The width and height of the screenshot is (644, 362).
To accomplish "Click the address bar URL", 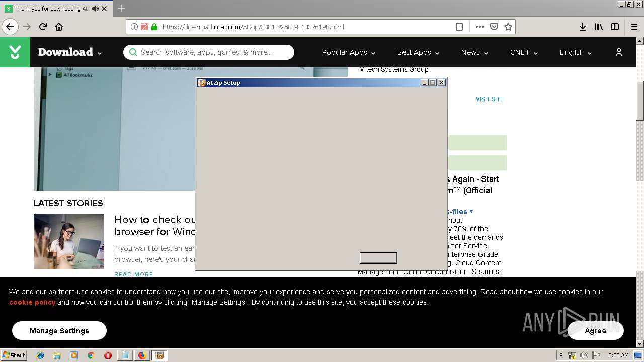I will pyautogui.click(x=253, y=27).
